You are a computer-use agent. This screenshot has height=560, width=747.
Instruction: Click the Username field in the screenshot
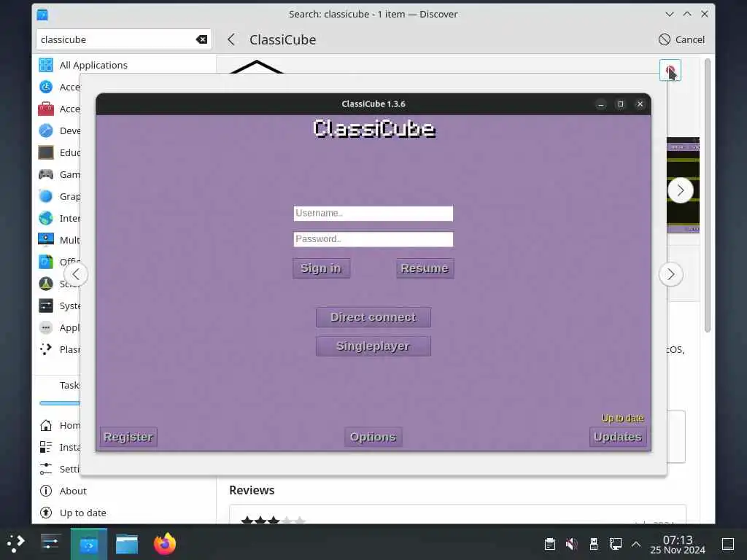click(373, 214)
